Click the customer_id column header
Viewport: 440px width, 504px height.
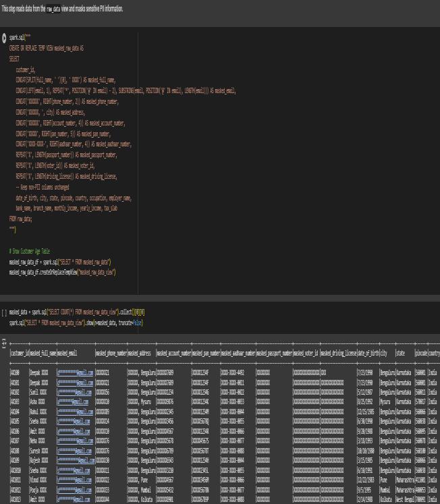[x=20, y=354]
